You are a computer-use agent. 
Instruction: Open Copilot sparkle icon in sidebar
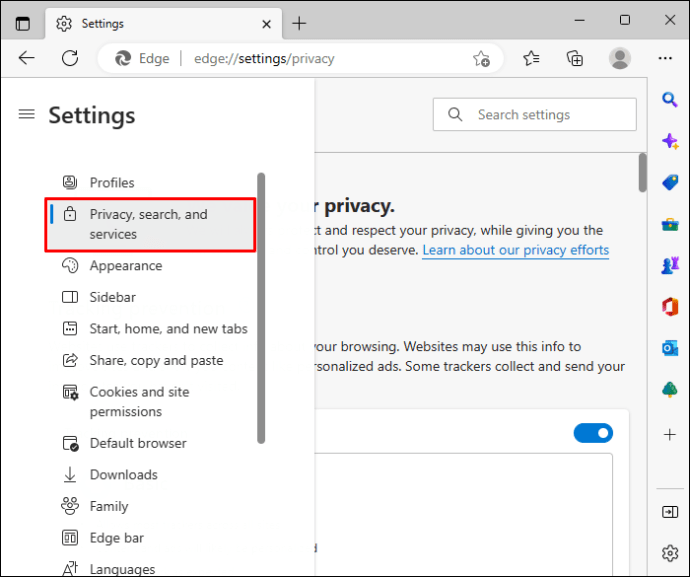point(670,141)
